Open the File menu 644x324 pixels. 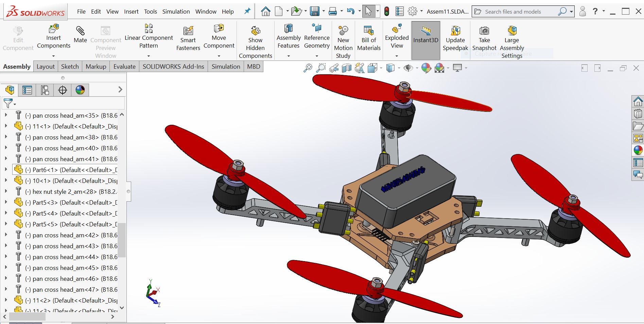click(81, 12)
